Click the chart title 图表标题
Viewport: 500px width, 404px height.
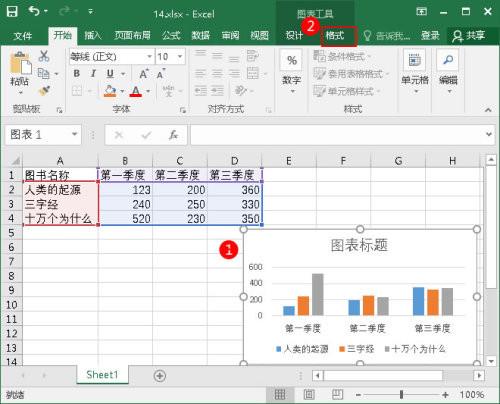click(359, 245)
